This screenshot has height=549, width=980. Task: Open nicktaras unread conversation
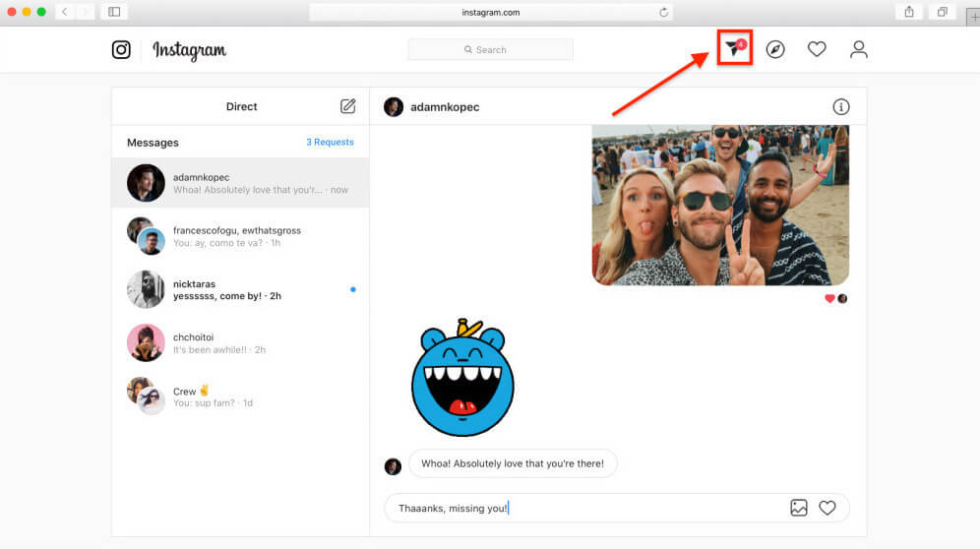(240, 289)
